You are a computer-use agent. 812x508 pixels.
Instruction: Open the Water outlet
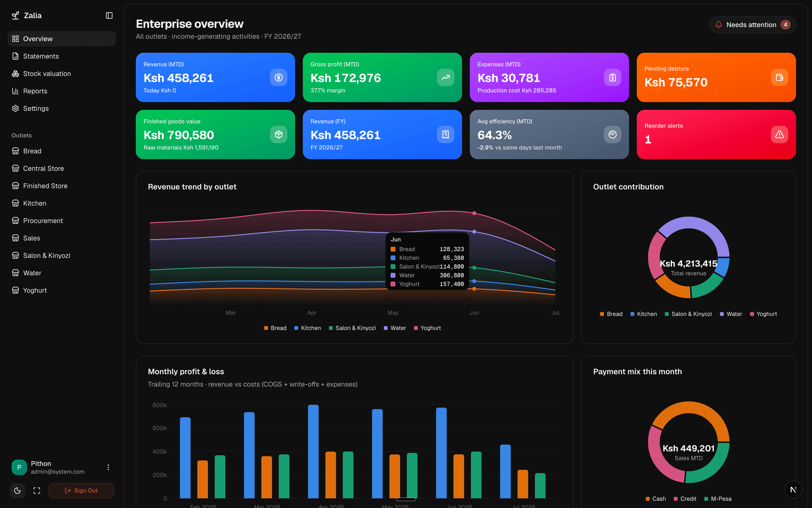point(62,273)
